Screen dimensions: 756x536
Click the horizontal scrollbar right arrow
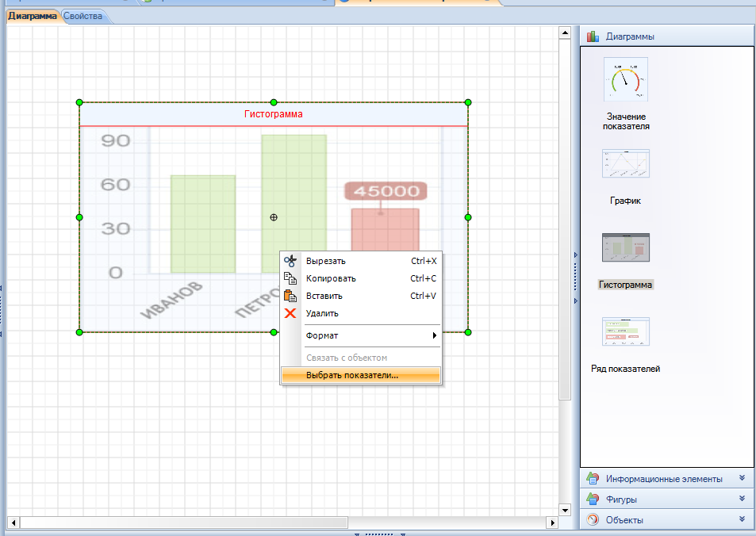[x=553, y=523]
